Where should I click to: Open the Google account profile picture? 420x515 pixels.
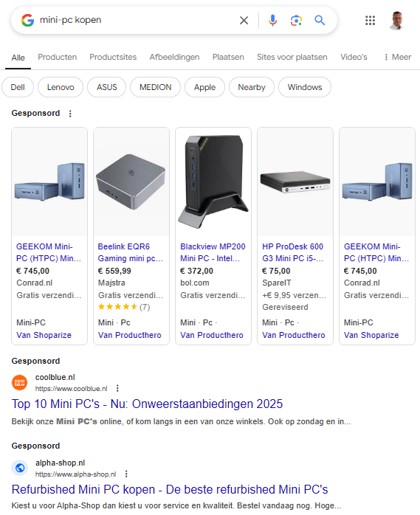coord(396,21)
